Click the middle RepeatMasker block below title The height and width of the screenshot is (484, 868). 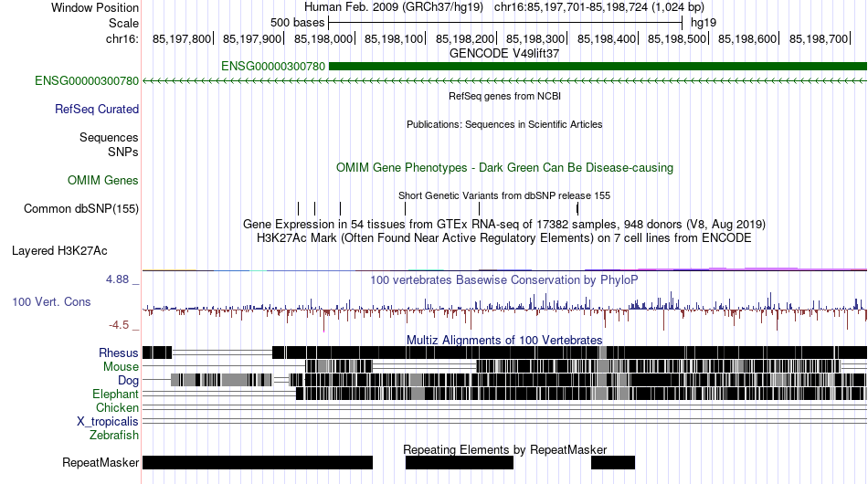[460, 462]
